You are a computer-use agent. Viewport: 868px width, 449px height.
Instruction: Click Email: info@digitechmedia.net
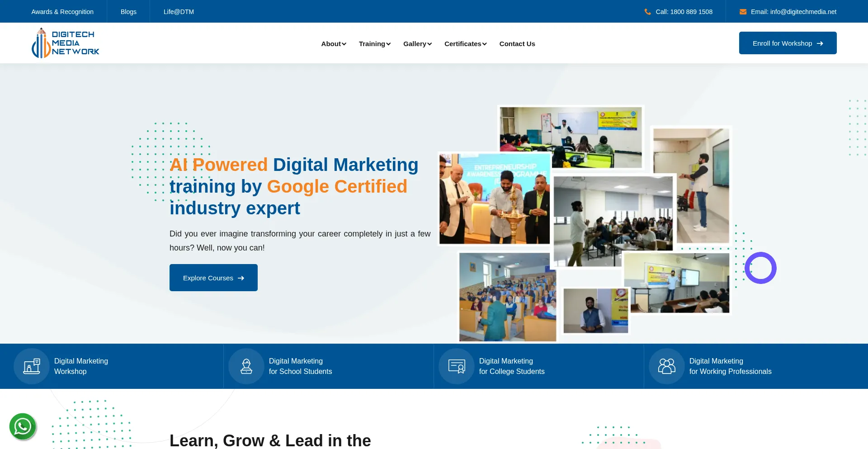coord(793,12)
